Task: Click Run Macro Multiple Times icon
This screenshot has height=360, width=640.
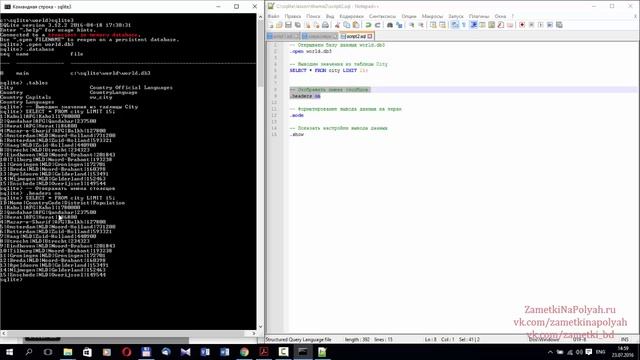Action: (550, 25)
